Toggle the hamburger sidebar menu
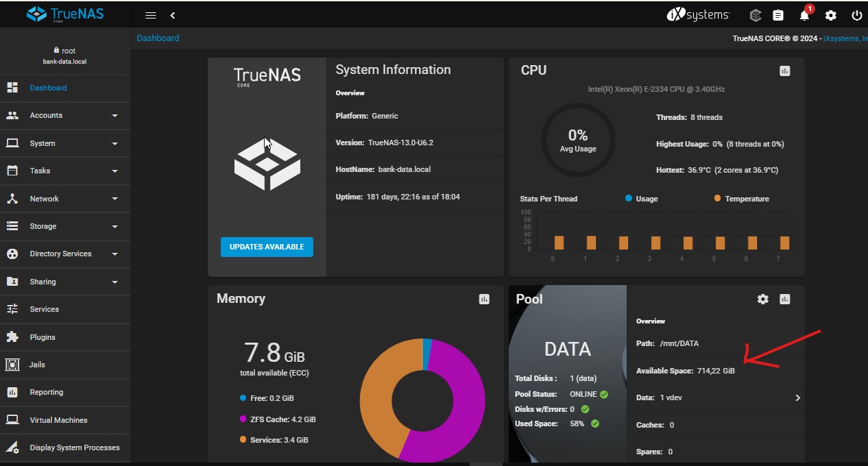 151,15
